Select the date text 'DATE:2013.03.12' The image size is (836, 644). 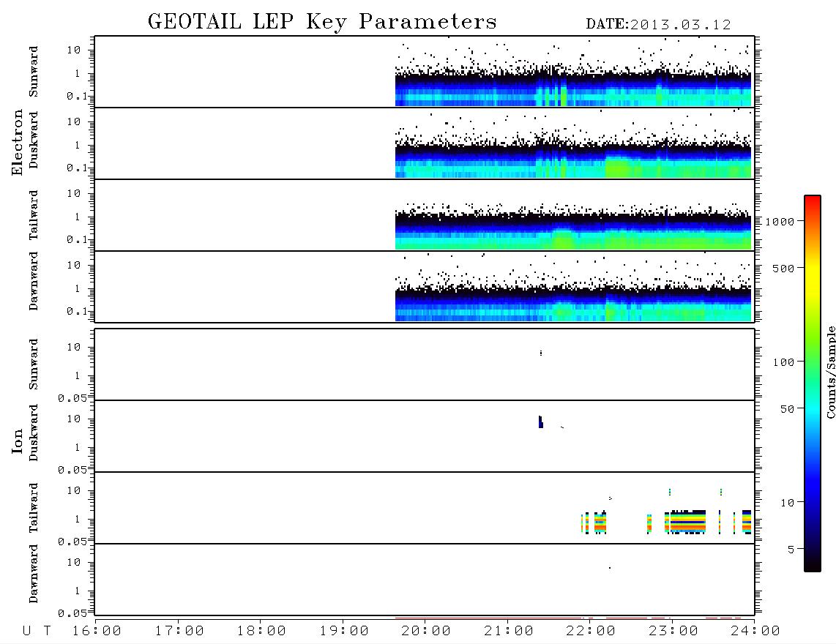[x=658, y=25]
